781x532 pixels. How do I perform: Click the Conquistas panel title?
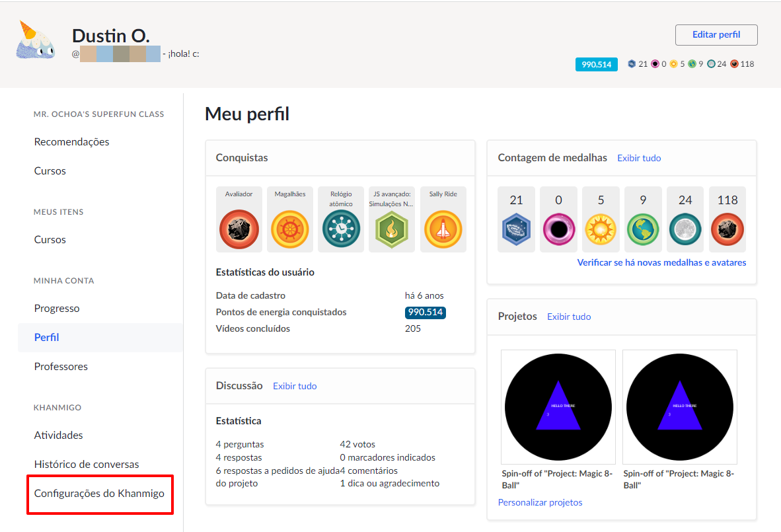pyautogui.click(x=242, y=158)
